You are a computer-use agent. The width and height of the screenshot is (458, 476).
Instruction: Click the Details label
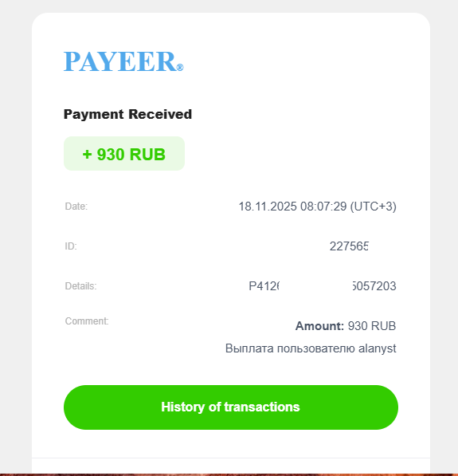(80, 286)
